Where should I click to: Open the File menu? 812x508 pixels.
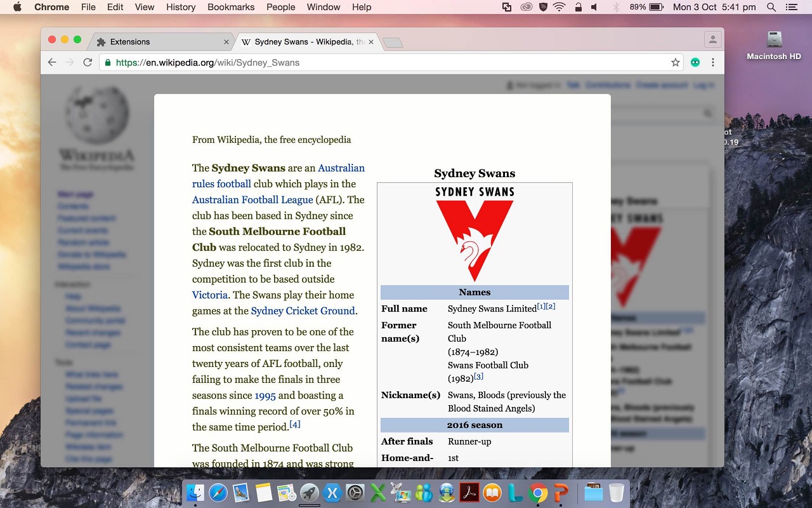click(88, 7)
